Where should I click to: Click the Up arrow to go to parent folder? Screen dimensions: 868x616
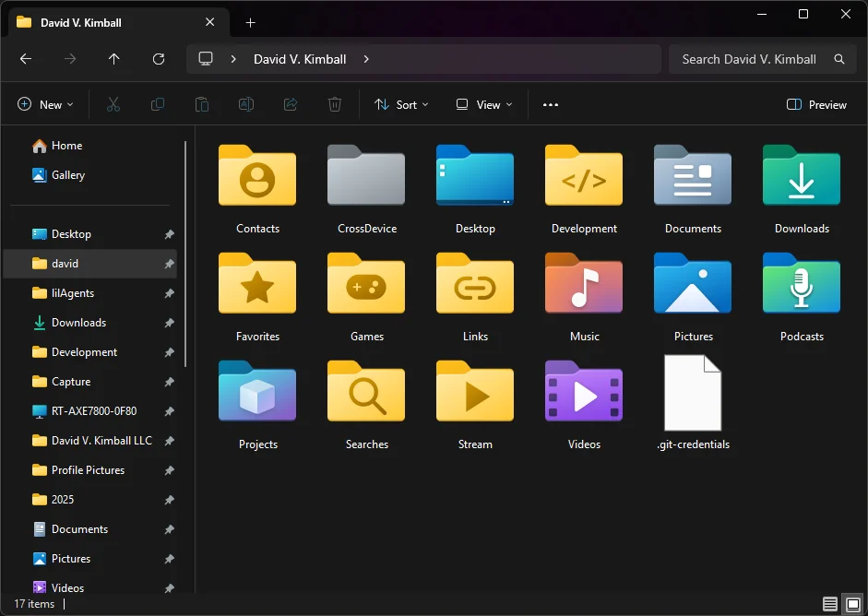tap(113, 58)
